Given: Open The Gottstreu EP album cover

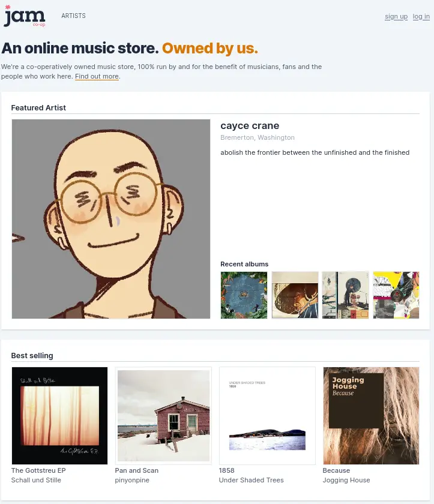Looking at the screenshot, I should tap(59, 415).
